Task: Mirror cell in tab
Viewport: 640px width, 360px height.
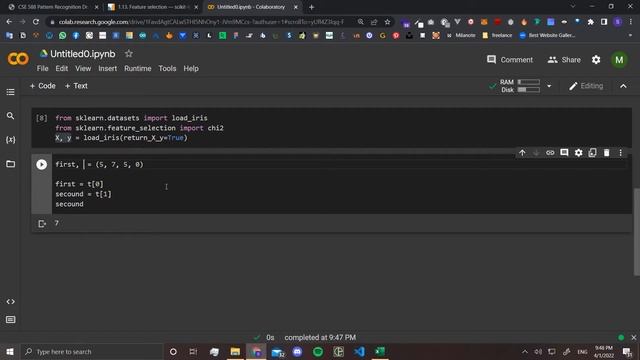Action: point(592,153)
